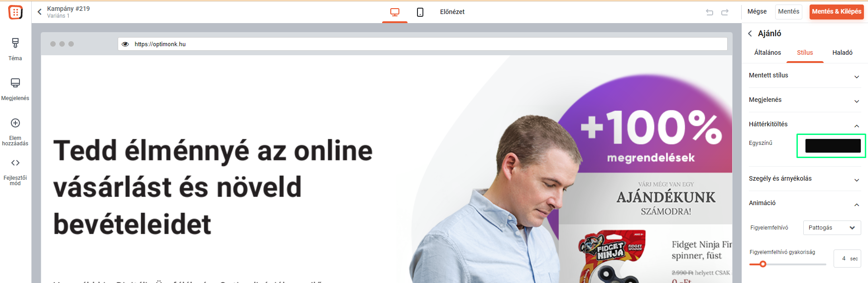The width and height of the screenshot is (868, 283).
Task: Click the undo arrow icon
Action: pos(710,12)
